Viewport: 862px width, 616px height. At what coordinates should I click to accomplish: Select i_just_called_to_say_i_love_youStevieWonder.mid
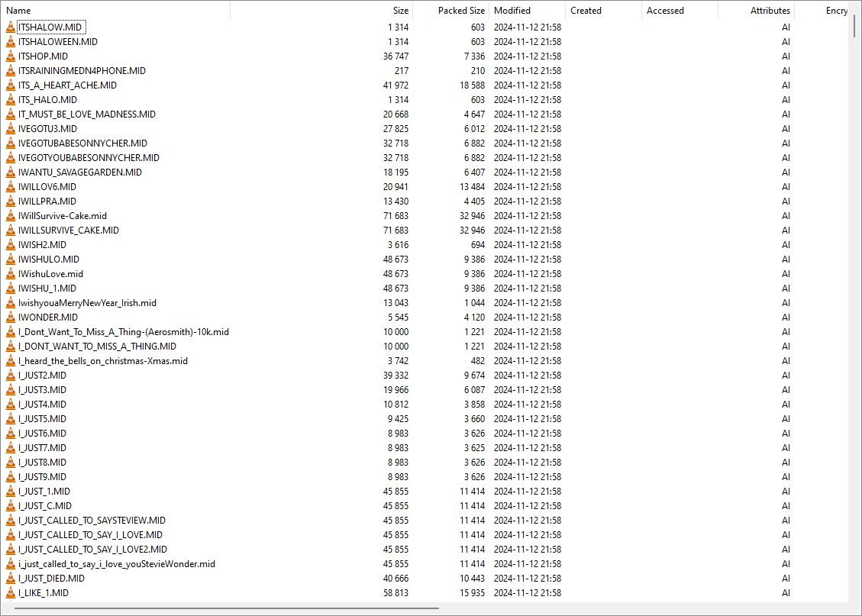[x=117, y=564]
